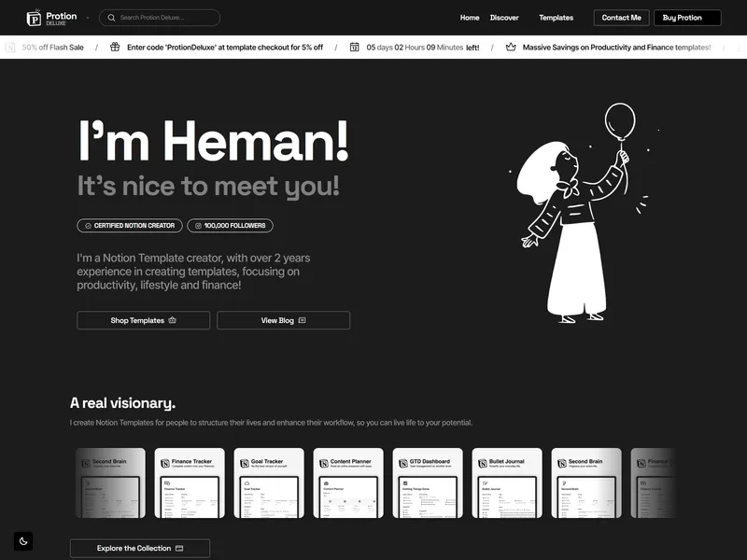This screenshot has height=560, width=747.
Task: Click the View Blog button
Action: (284, 320)
